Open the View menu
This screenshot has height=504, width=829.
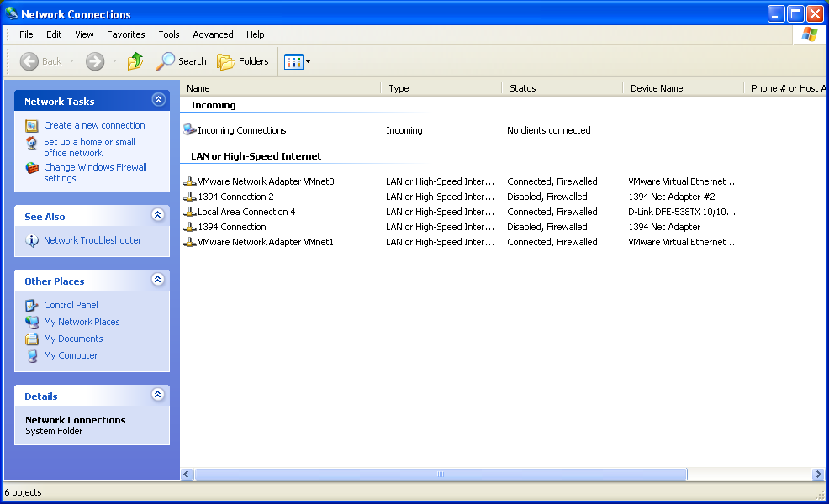click(84, 35)
